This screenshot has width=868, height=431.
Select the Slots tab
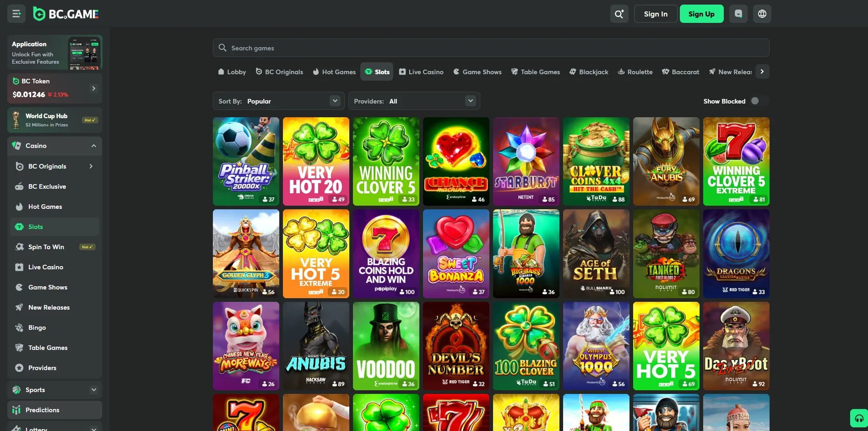pyautogui.click(x=377, y=71)
